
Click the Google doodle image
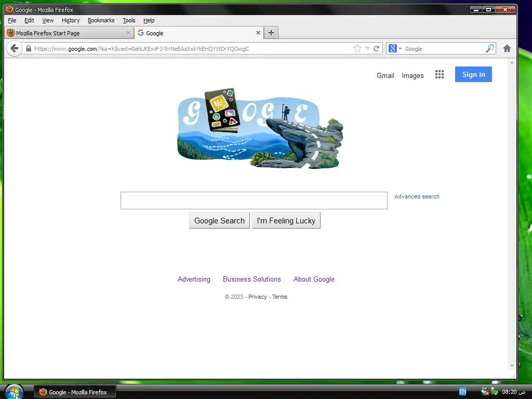(x=260, y=128)
